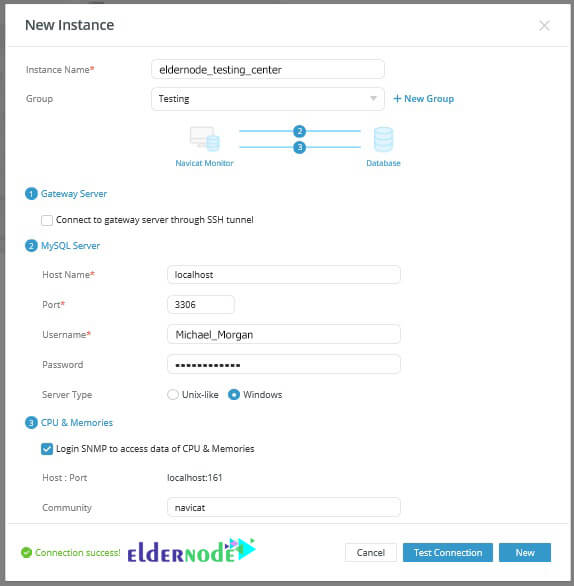Viewport: 574px width, 586px height.
Task: Click into the Community field containing navicat
Action: pos(284,508)
